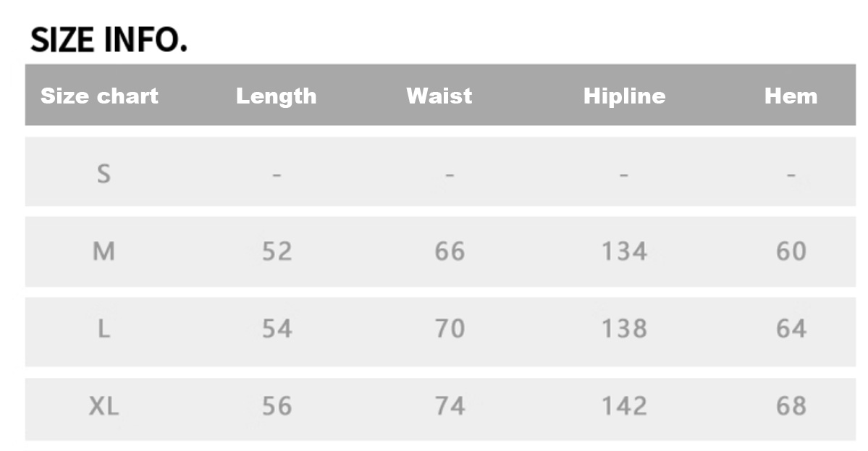Image resolution: width=868 pixels, height=451 pixels.
Task: Select the XL hem value 68
Action: [791, 406]
